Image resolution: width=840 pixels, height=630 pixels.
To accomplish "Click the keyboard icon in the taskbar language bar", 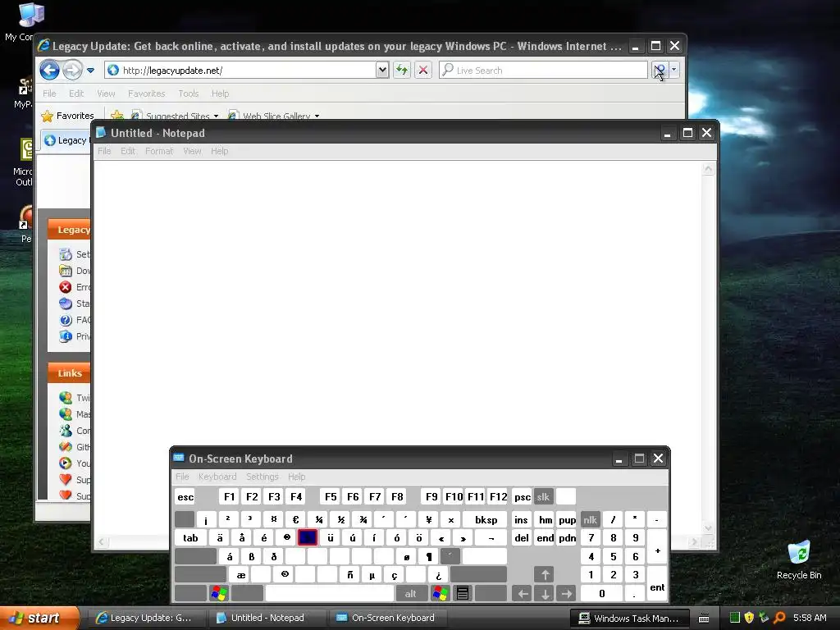I will 704,619.
